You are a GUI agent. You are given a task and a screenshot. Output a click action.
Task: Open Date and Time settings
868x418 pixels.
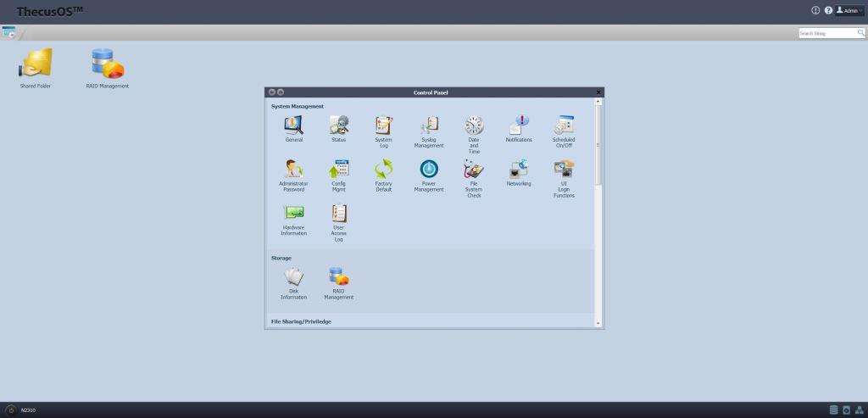coord(474,135)
